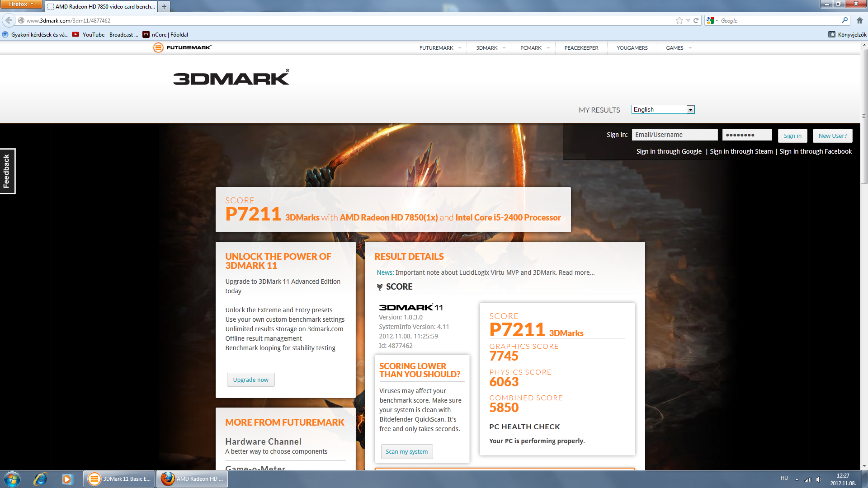Click the Email/Username input field
868x488 pixels.
(675, 135)
